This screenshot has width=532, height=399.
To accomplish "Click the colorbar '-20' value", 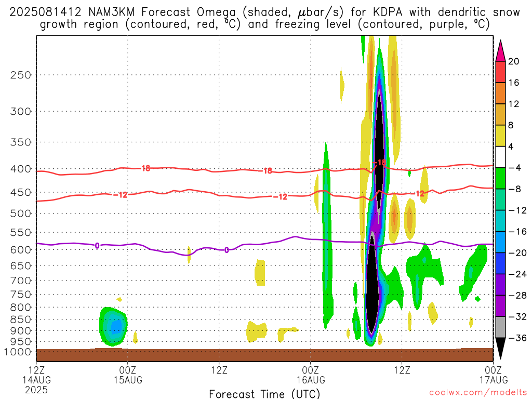I will click(x=517, y=253).
